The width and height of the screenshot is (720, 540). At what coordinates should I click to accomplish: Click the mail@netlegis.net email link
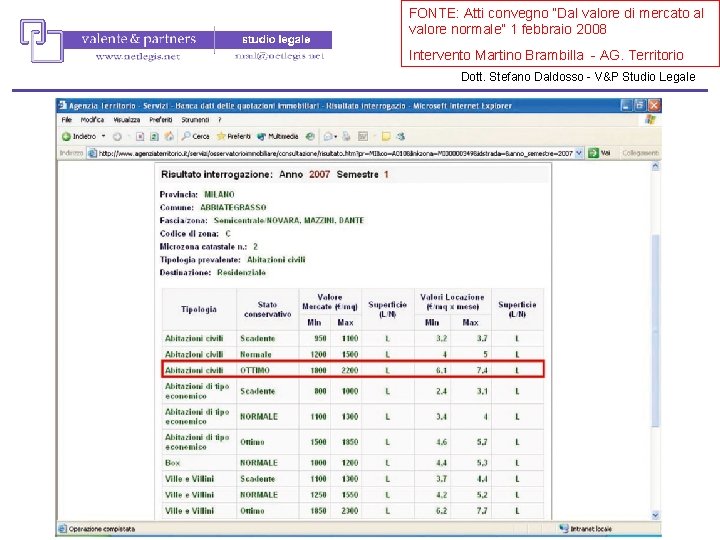tap(279, 56)
